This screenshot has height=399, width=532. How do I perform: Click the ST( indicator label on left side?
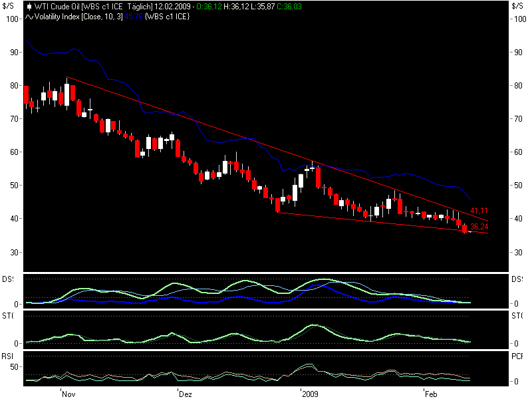tap(8, 316)
